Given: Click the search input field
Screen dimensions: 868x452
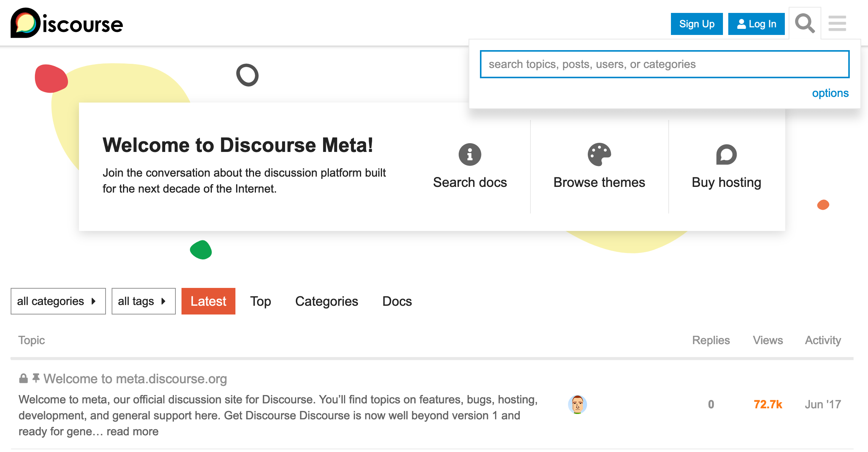Looking at the screenshot, I should click(665, 64).
